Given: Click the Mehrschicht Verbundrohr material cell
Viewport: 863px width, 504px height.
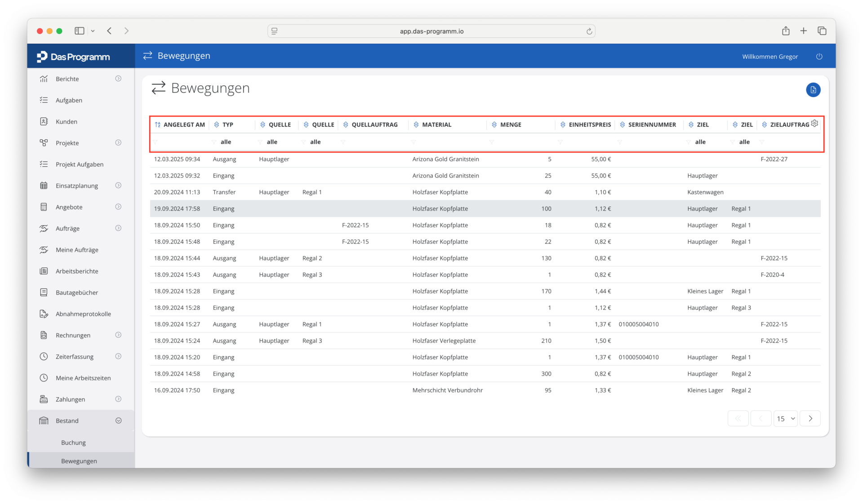Looking at the screenshot, I should pos(447,390).
